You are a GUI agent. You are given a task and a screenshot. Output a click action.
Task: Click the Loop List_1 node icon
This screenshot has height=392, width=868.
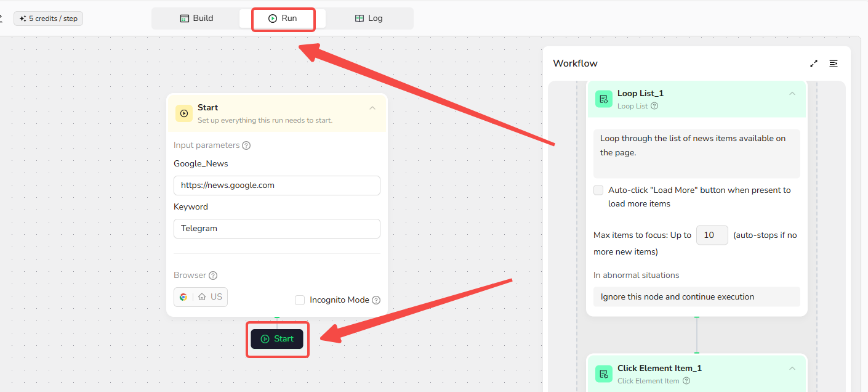pos(603,99)
